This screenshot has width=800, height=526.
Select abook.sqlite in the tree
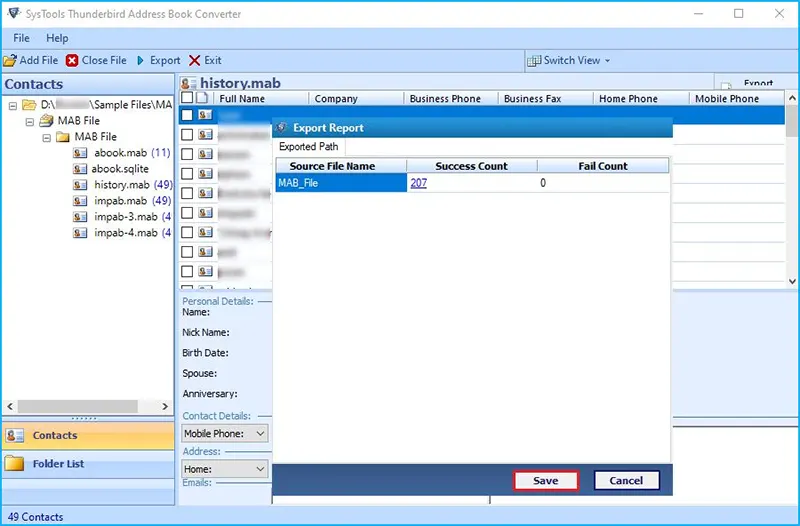coord(120,168)
